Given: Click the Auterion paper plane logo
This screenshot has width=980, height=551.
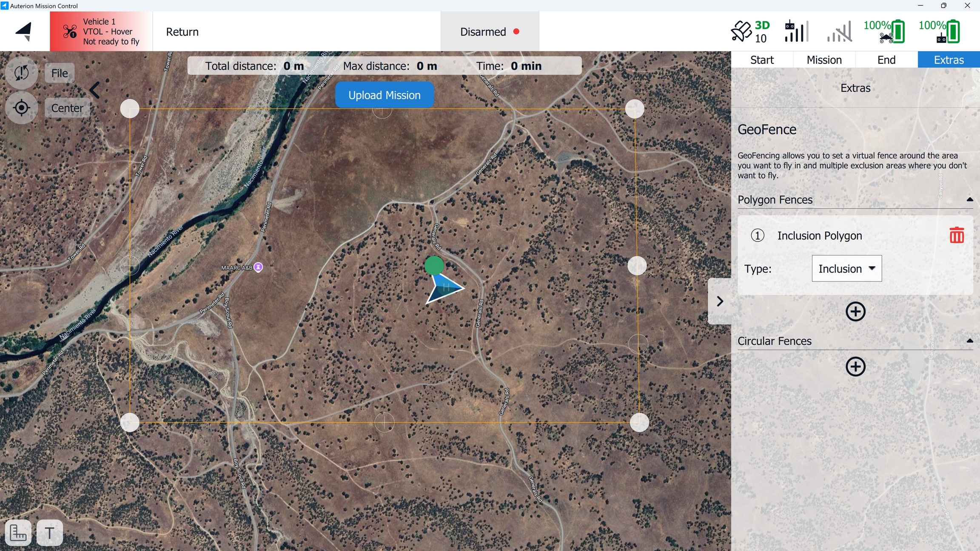Looking at the screenshot, I should [x=24, y=31].
